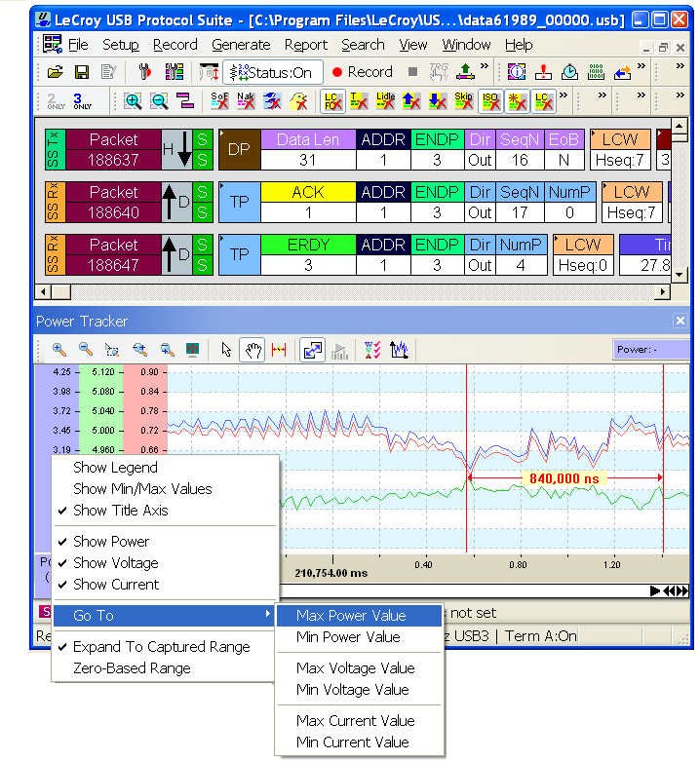This screenshot has width=700, height=761.
Task: Open the timing calculations clock icon
Action: point(569,72)
